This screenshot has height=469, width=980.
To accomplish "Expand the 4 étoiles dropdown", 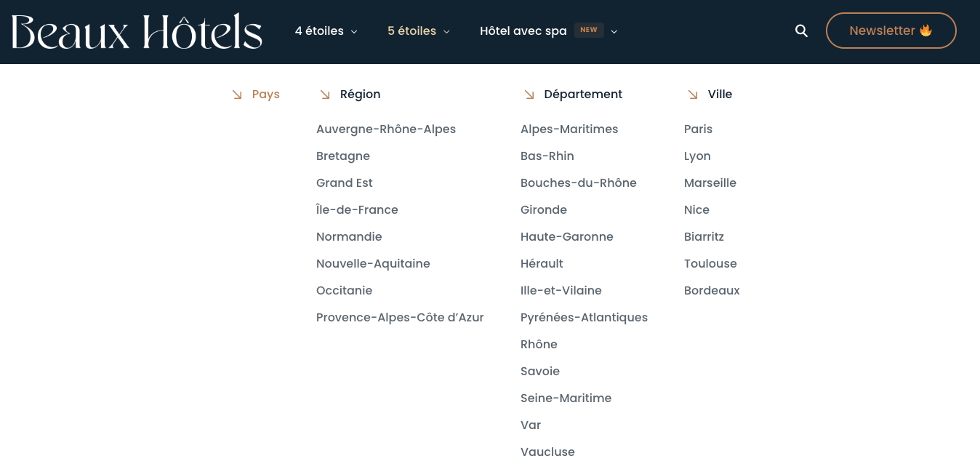I will (x=326, y=31).
